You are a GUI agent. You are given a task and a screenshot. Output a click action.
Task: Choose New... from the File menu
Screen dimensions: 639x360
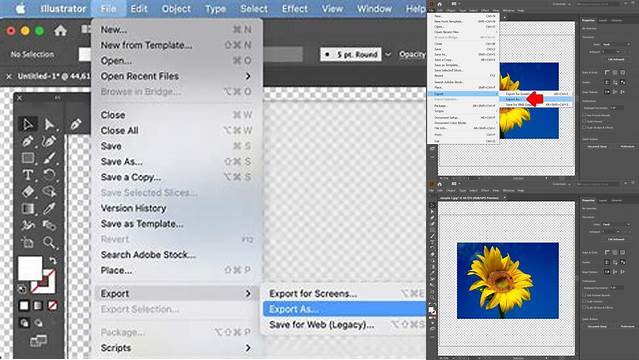point(176,29)
